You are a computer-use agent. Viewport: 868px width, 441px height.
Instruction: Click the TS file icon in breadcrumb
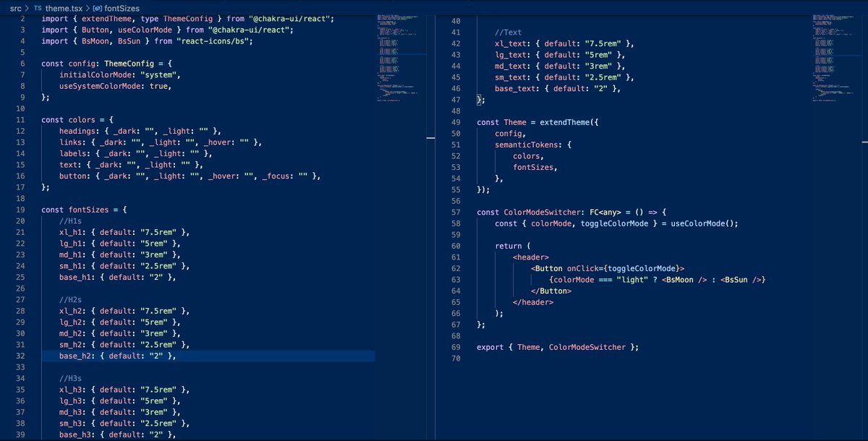38,7
